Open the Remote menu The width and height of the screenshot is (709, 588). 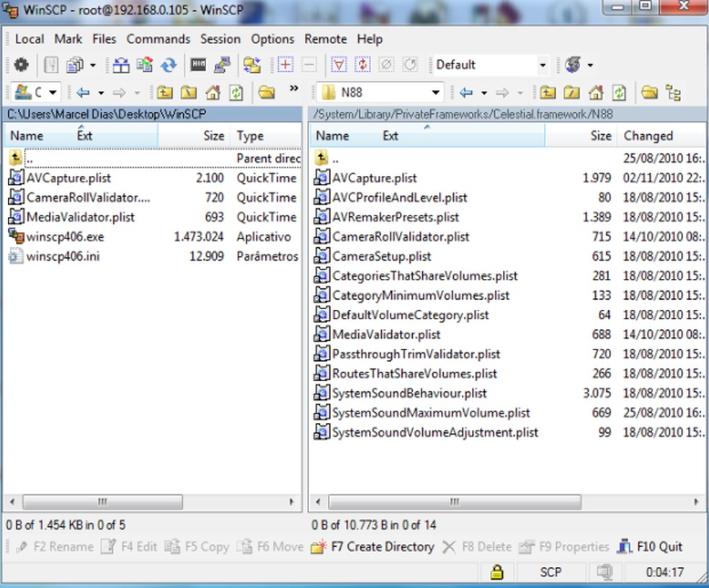tap(326, 39)
